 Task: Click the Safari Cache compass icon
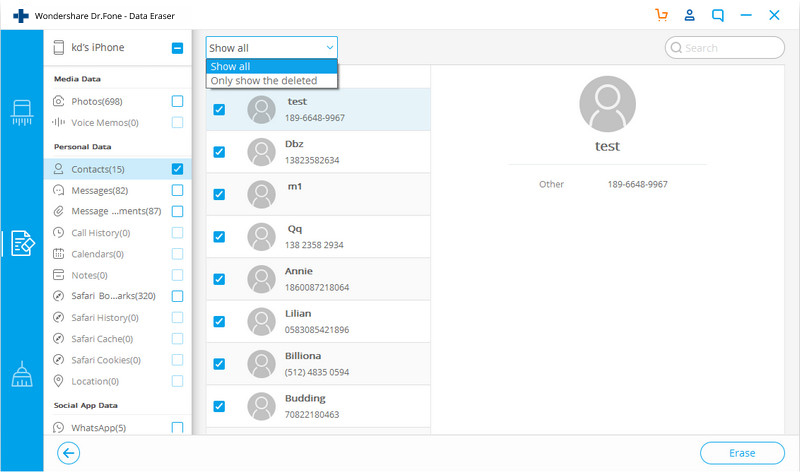coord(59,339)
